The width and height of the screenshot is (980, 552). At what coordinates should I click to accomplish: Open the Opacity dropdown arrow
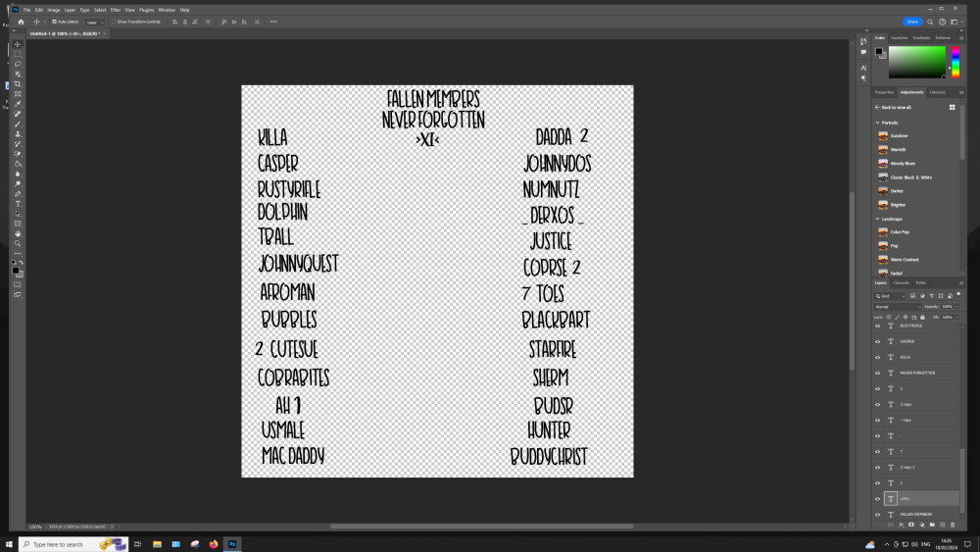click(x=956, y=307)
